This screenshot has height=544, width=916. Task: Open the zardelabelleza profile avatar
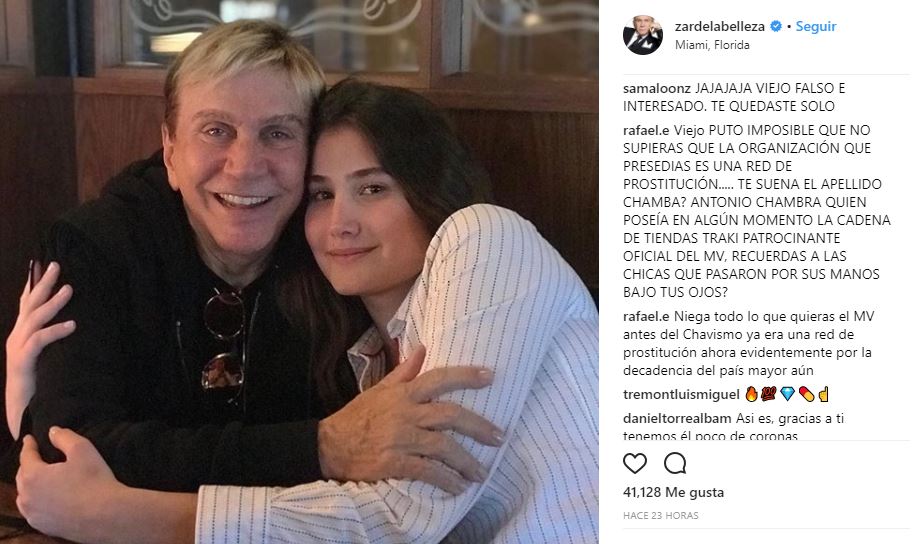pyautogui.click(x=643, y=35)
